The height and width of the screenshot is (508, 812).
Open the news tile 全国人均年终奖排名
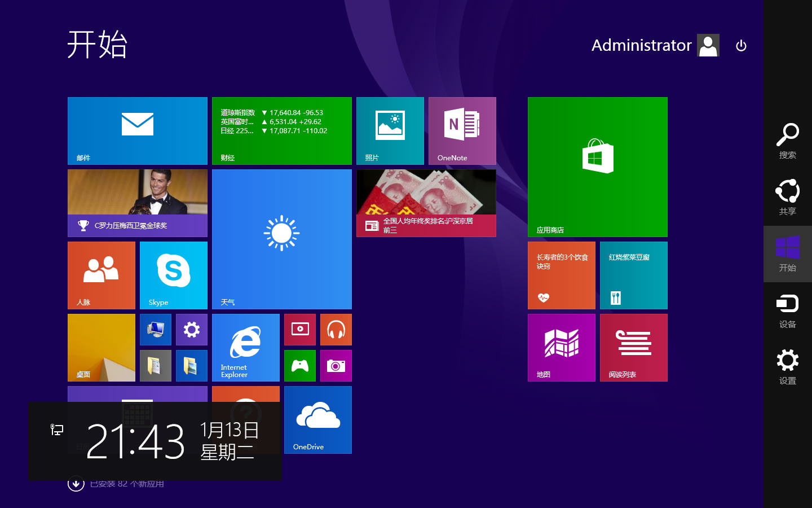point(426,203)
